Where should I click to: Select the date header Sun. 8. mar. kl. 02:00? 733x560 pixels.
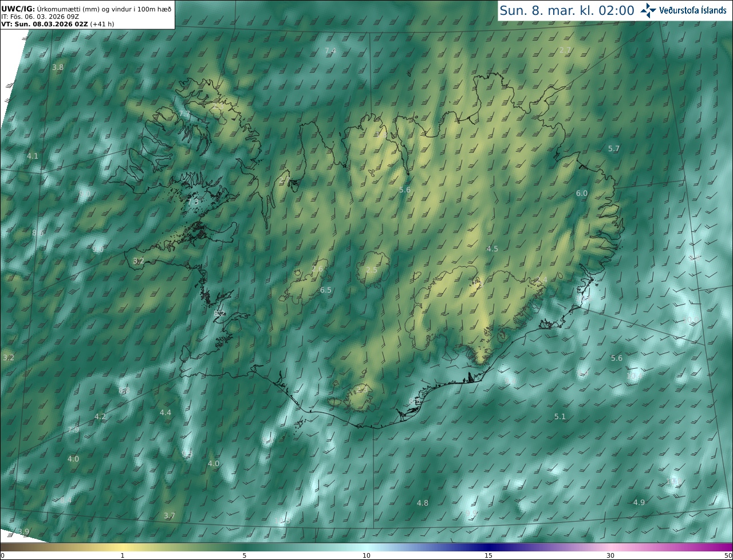(x=567, y=10)
